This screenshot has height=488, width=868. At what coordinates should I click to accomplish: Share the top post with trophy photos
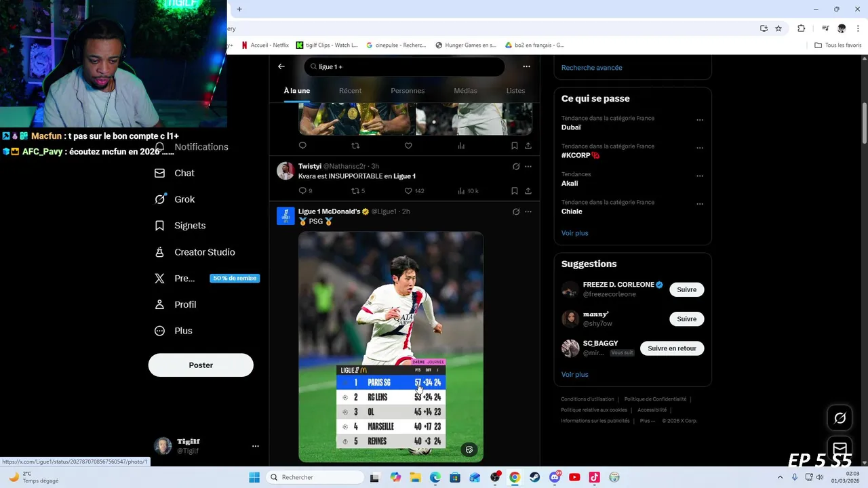(528, 146)
